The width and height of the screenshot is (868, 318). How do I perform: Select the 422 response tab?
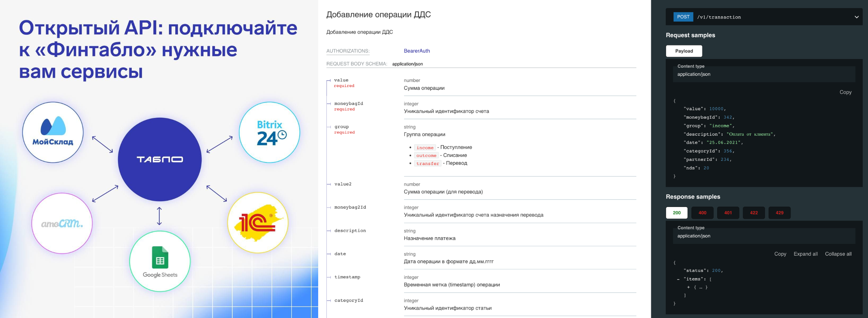754,213
